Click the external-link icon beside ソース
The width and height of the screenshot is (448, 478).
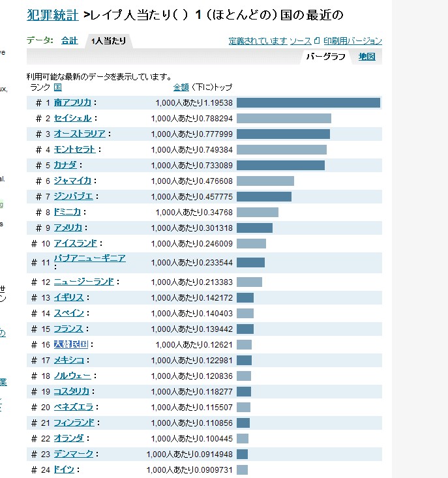pos(317,41)
